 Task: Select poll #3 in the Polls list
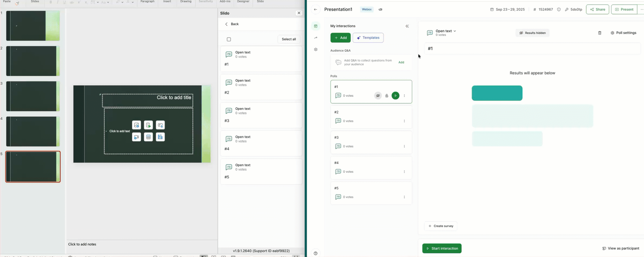[371, 142]
